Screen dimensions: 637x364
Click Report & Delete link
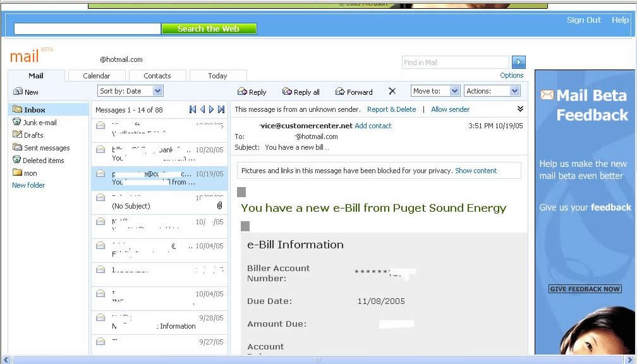point(392,109)
